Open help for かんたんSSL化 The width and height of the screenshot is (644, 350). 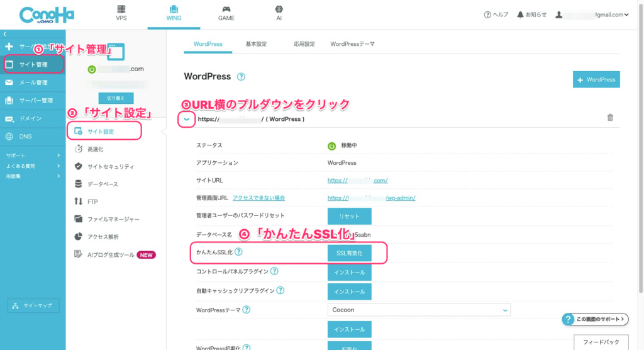coord(239,252)
